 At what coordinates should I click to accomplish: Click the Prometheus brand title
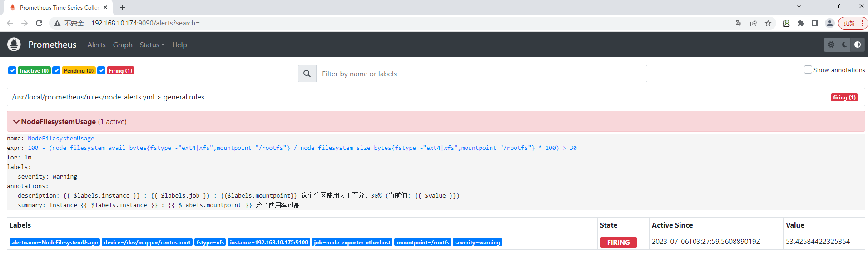(52, 45)
